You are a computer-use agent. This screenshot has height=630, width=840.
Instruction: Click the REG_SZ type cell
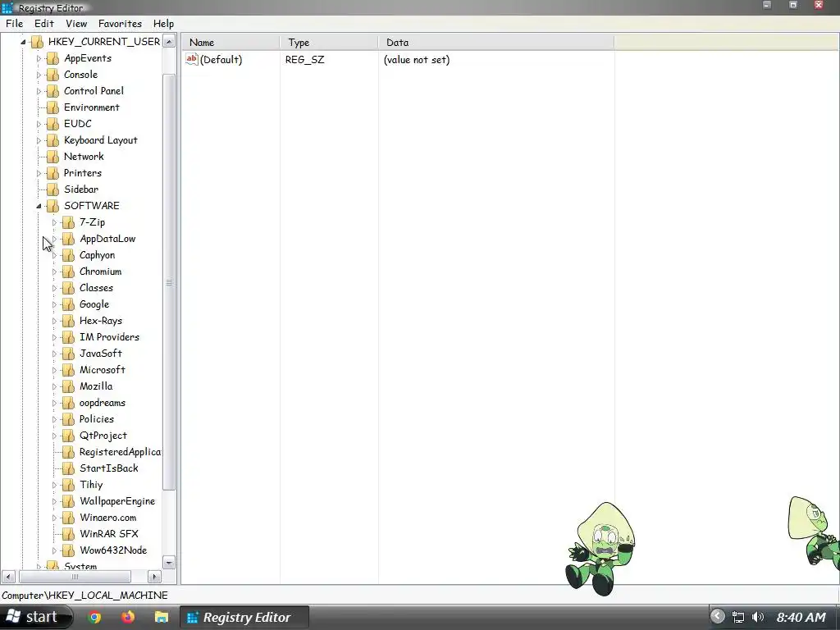tap(304, 59)
